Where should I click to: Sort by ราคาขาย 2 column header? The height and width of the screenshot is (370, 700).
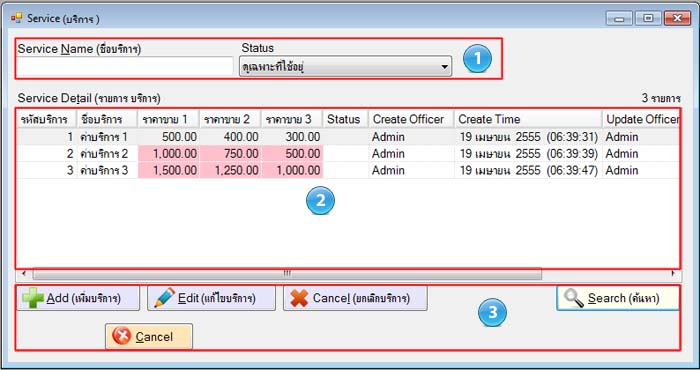coord(230,119)
